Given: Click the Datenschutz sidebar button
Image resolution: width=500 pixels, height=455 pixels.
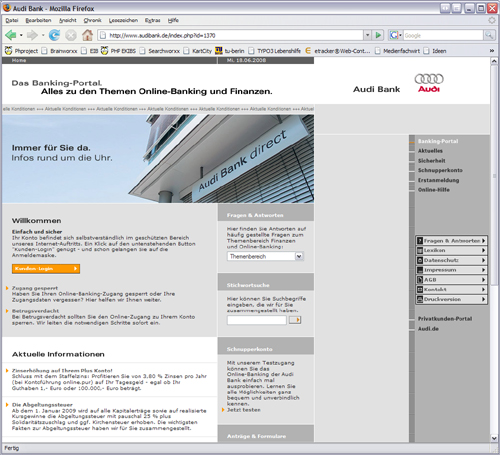Looking at the screenshot, I should (451, 260).
